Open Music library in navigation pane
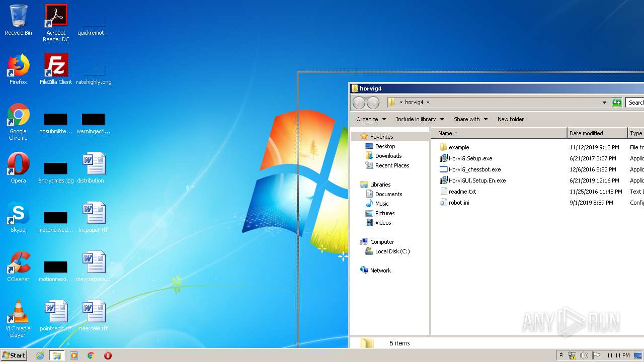Image resolution: width=644 pixels, height=362 pixels. tap(377, 204)
